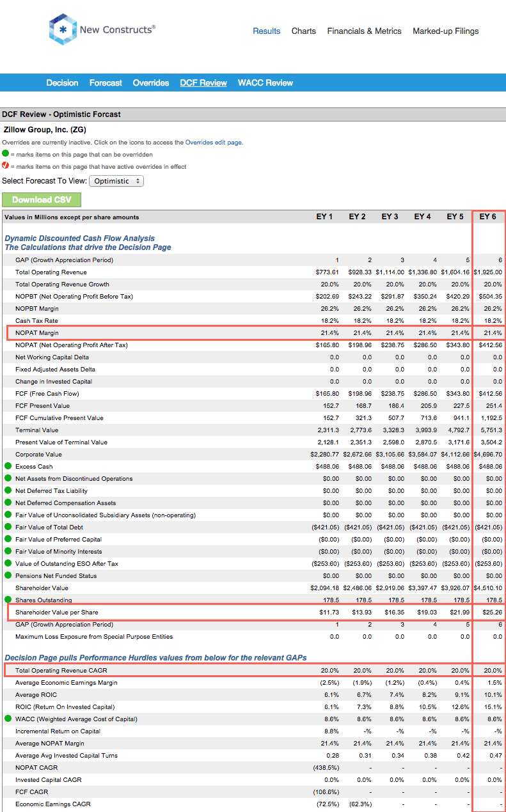
Task: Click override dot for Value of Outstanding ESO After Tax
Action: (x=8, y=563)
